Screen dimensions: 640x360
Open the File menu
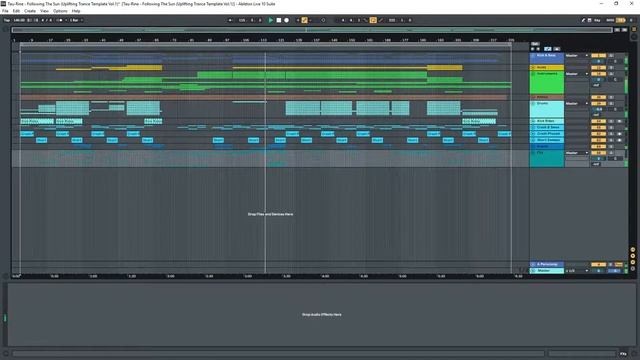5,11
